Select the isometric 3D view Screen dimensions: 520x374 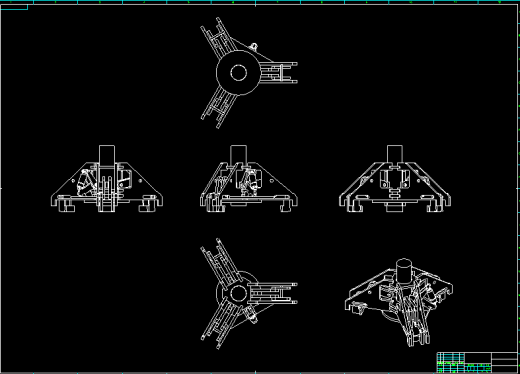click(399, 302)
